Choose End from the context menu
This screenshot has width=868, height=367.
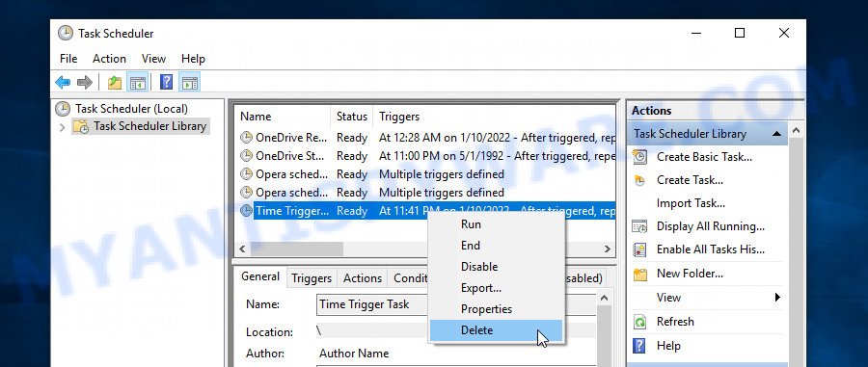497,246
